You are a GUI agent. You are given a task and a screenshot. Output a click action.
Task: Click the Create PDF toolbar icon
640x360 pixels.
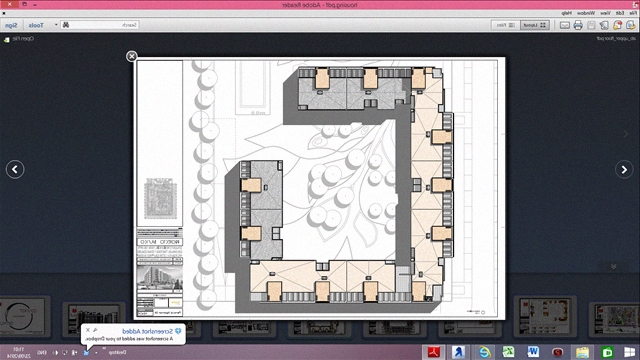pyautogui.click(x=617, y=25)
